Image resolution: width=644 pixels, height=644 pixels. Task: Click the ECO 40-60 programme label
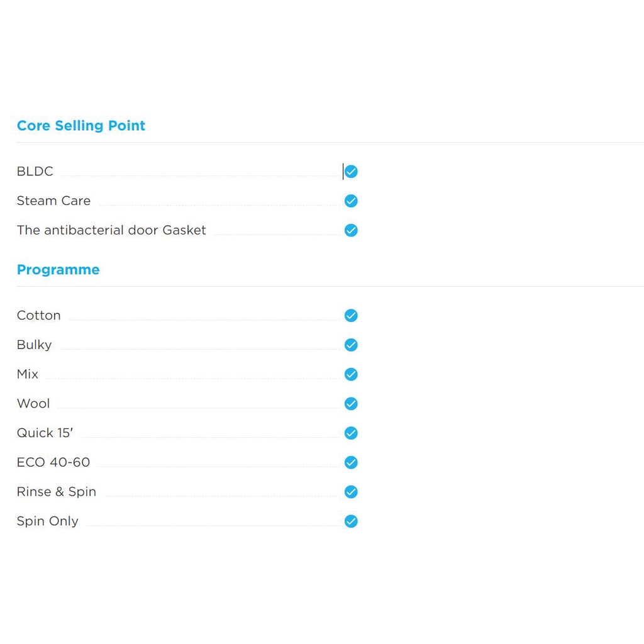[53, 462]
